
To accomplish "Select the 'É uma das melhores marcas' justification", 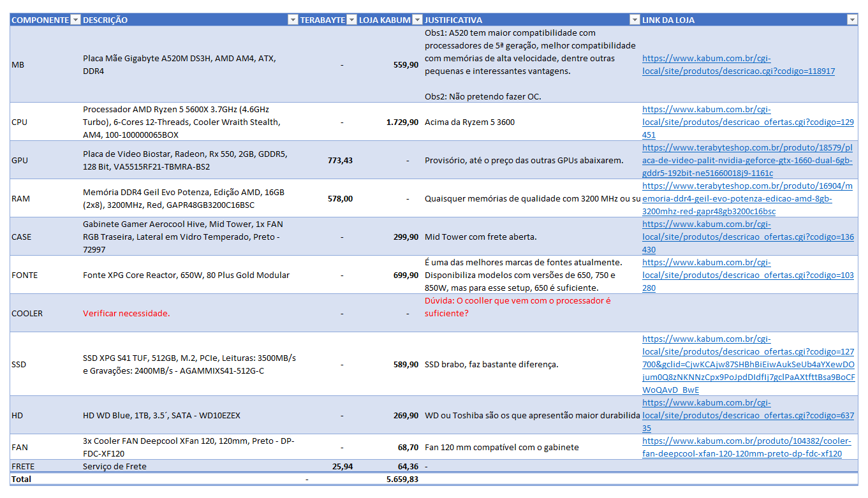I will click(x=532, y=275).
